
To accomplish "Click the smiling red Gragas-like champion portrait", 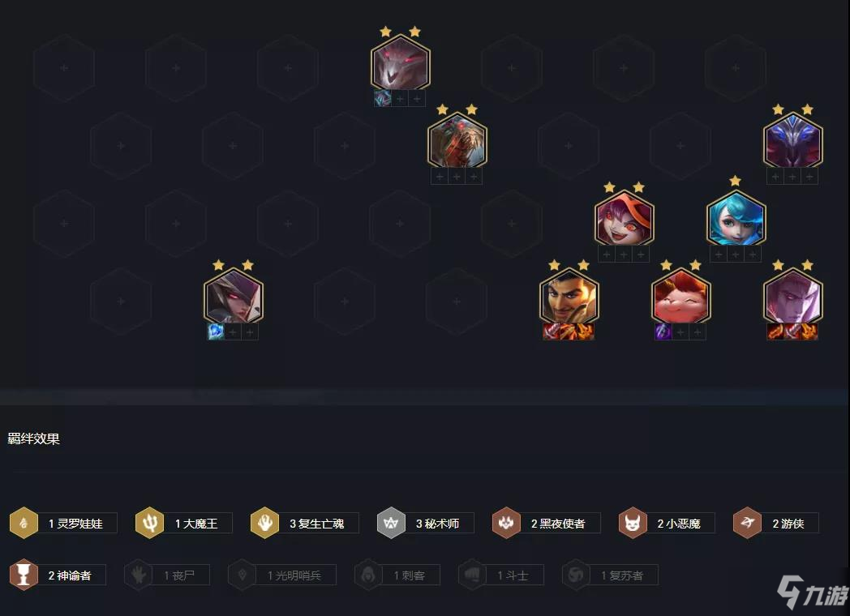I will coord(680,296).
